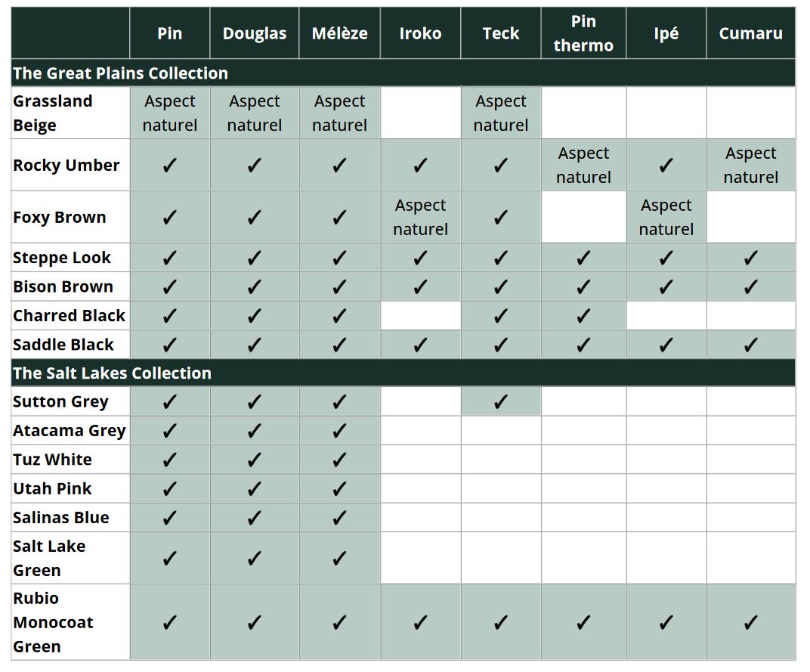Screen dimensions: 810x672
Task: Click Salt Lake Green checkmark under Mélèze
Action: [339, 559]
